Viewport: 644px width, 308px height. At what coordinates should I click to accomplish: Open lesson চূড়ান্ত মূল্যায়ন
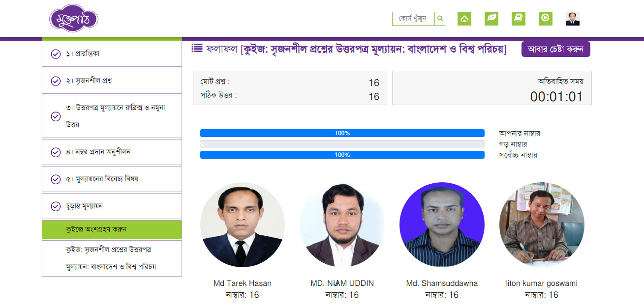112,206
